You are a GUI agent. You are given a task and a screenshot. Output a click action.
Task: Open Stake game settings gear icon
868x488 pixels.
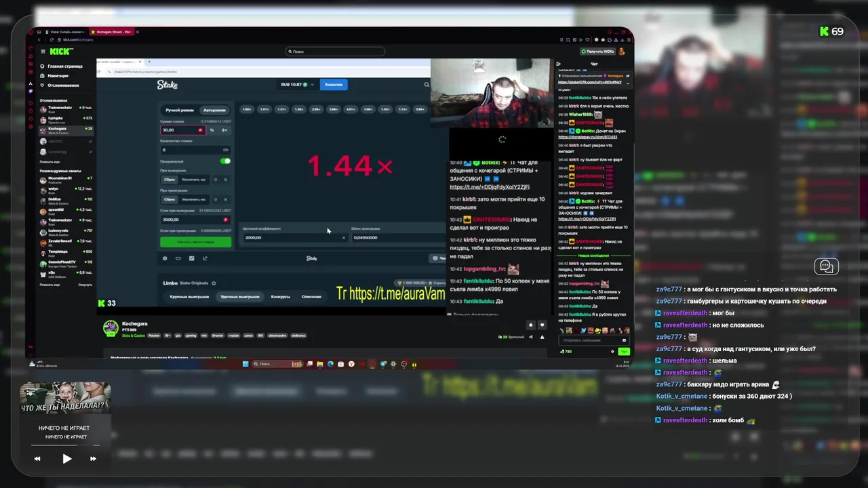click(x=165, y=258)
